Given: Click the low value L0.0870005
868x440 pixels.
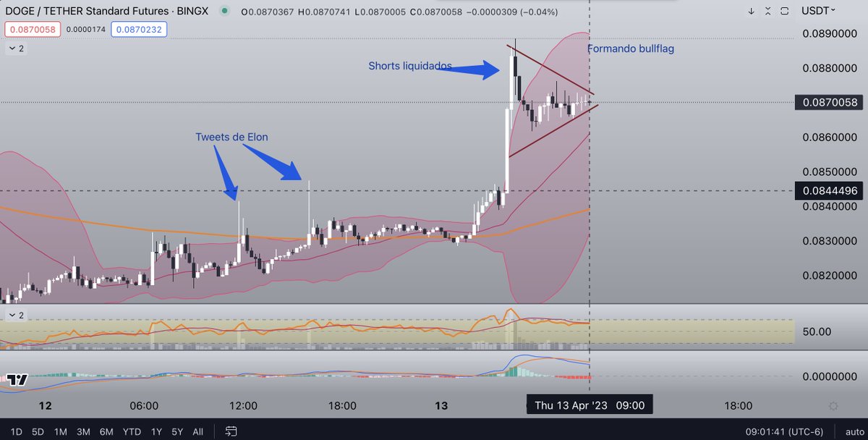Looking at the screenshot, I should click(380, 11).
